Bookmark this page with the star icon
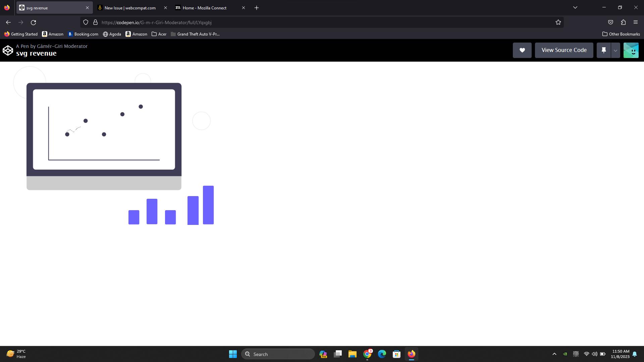The width and height of the screenshot is (644, 362). click(x=558, y=22)
